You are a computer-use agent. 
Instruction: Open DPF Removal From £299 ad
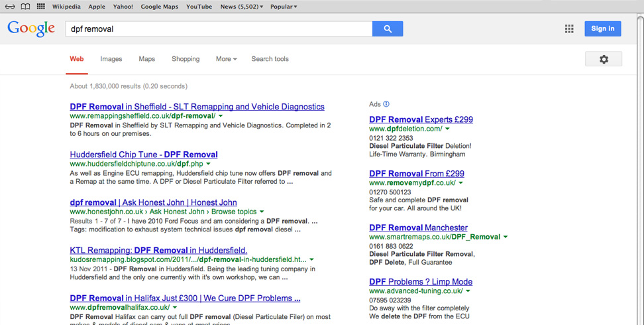[417, 174]
